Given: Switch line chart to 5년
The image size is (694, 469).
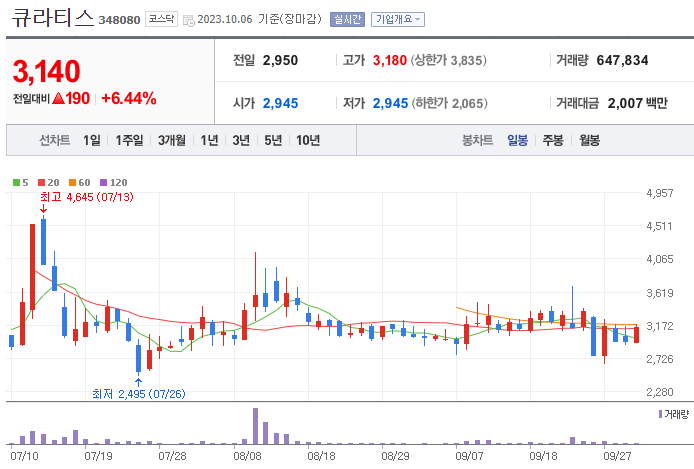Looking at the screenshot, I should pyautogui.click(x=273, y=141).
